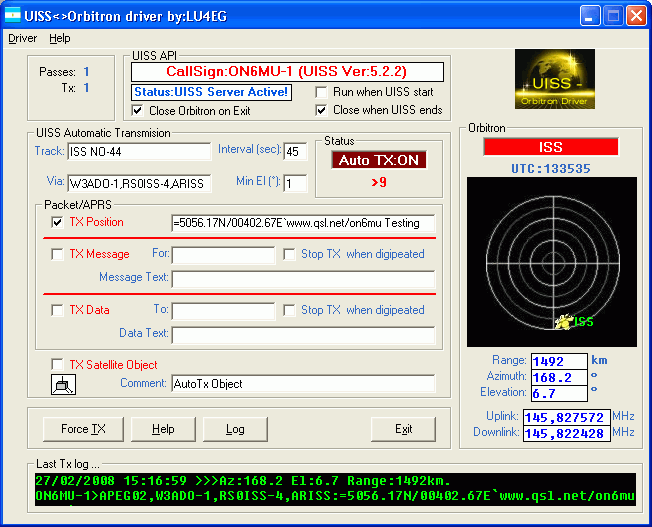This screenshot has height=527, width=652.
Task: Enable TX Satellite Object checkbox
Action: point(57,365)
